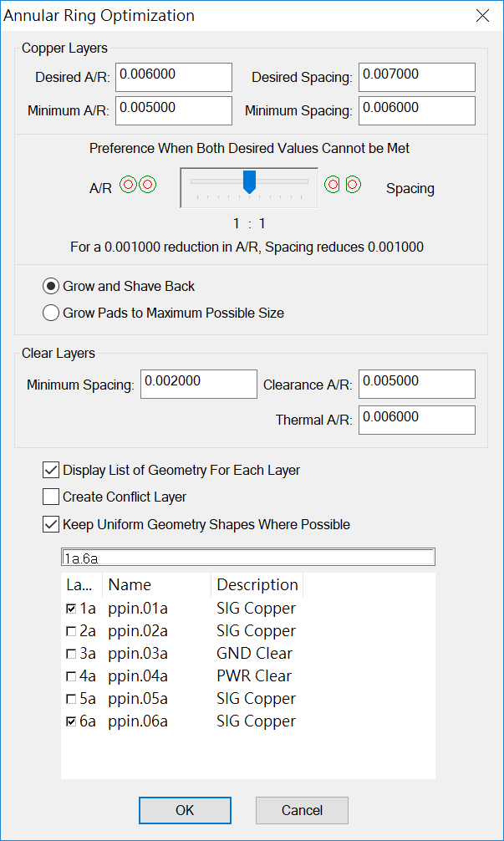Click SIG Copper description of ppin.02a
Image resolution: width=504 pixels, height=841 pixels.
[256, 631]
